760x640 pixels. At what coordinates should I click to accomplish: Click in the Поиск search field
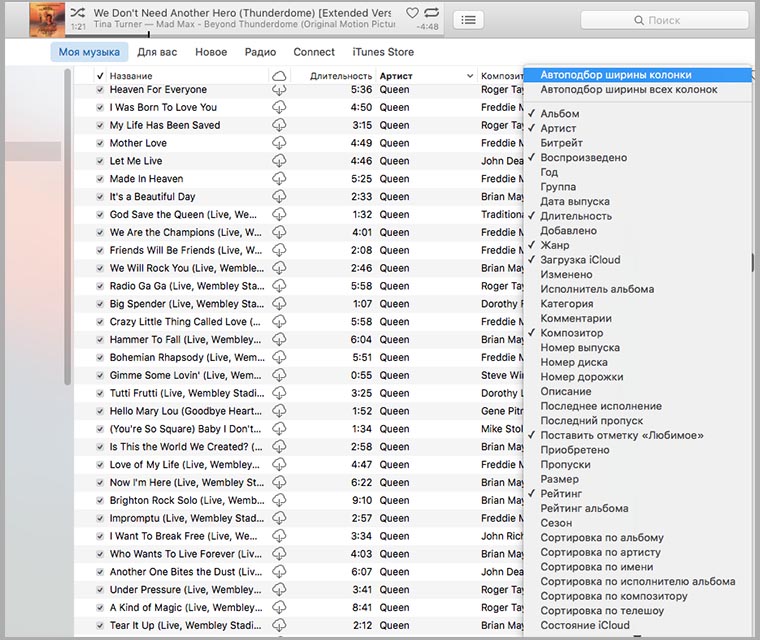tap(664, 20)
